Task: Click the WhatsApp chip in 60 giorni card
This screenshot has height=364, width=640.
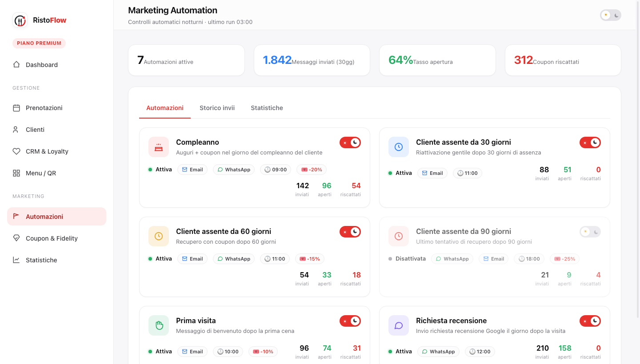Action: [x=234, y=259]
